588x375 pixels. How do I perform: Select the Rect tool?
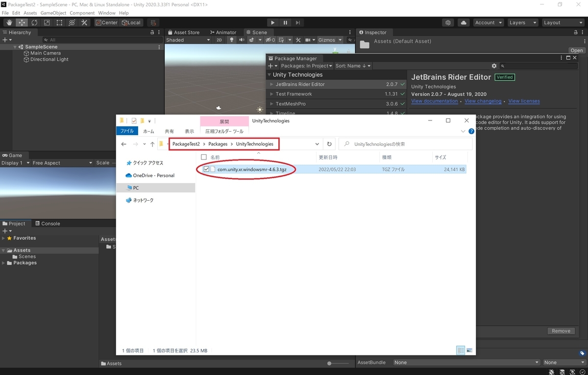click(59, 23)
